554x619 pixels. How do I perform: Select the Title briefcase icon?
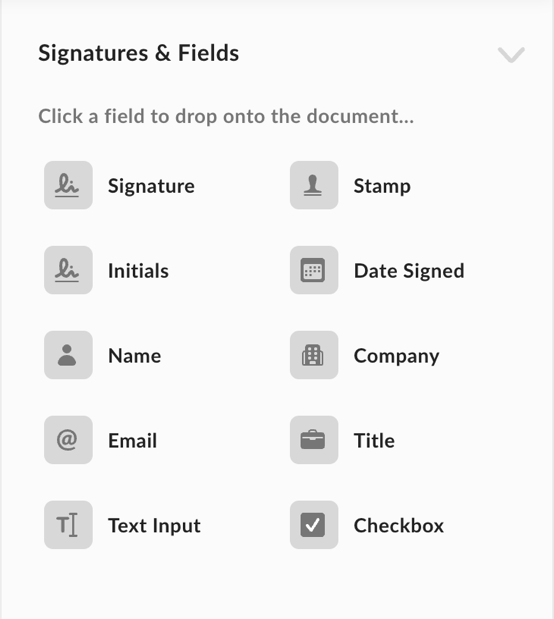314,440
